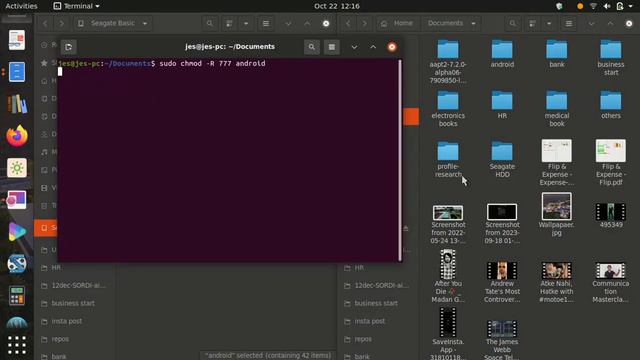Viewport: 640px width, 360px height.
Task: Search in the Terminal window
Action: 312,47
